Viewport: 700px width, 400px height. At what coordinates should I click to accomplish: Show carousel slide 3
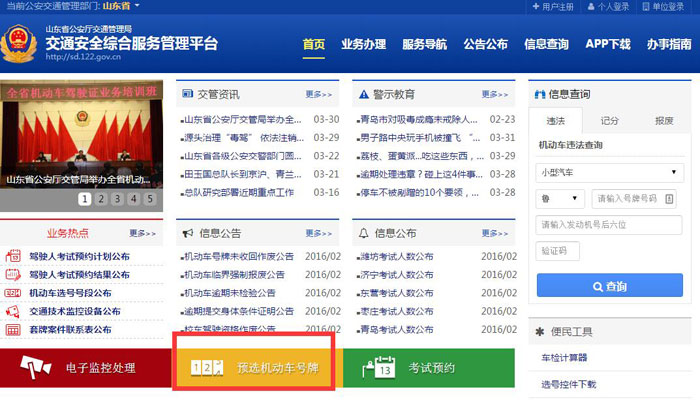coord(117,199)
